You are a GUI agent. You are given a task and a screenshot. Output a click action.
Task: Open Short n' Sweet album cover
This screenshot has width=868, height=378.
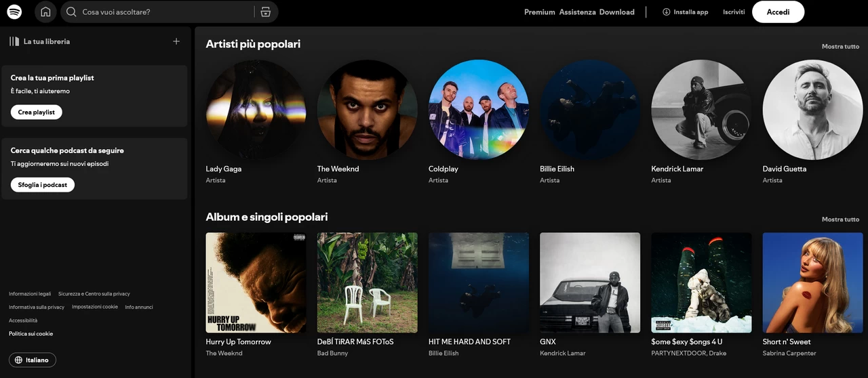812,282
